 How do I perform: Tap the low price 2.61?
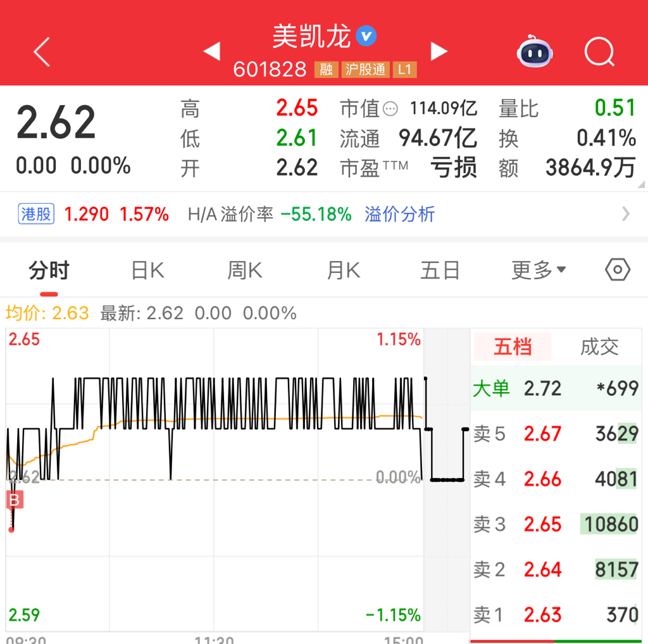tap(297, 138)
